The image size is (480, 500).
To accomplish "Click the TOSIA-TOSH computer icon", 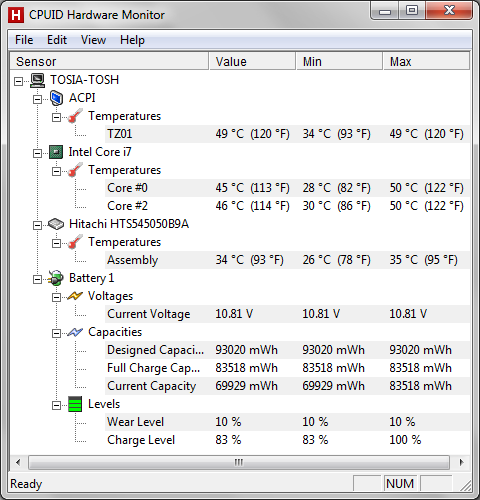I will (x=37, y=80).
